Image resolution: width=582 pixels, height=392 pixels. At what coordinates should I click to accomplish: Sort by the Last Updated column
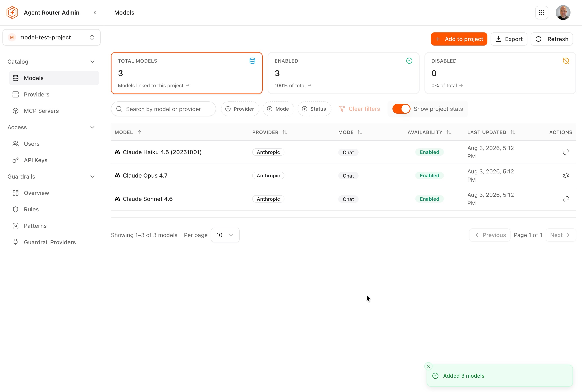coord(491,132)
